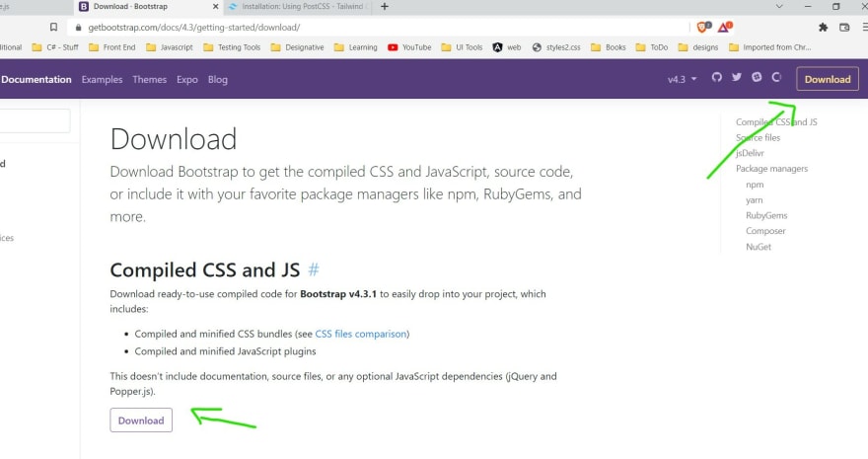Open the 'C# - Stuff' bookmark folder

click(55, 47)
